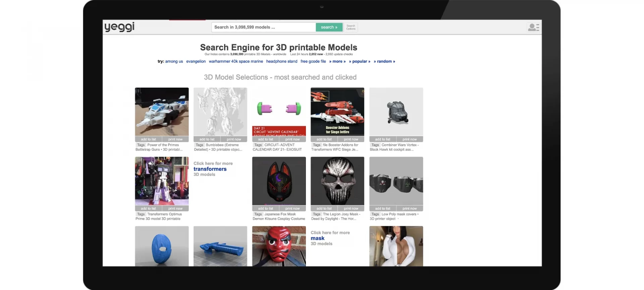Open the Japanese Fox Mask thumbnail

pyautogui.click(x=279, y=181)
